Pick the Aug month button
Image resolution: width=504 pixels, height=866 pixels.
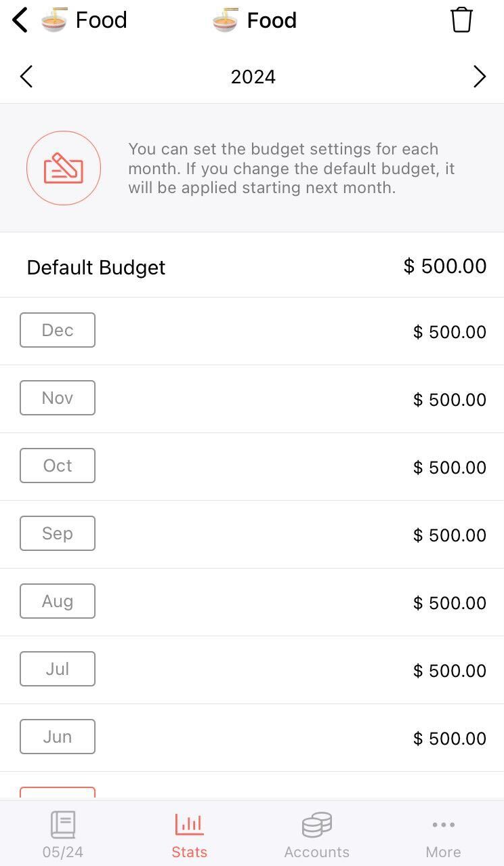pyautogui.click(x=58, y=601)
